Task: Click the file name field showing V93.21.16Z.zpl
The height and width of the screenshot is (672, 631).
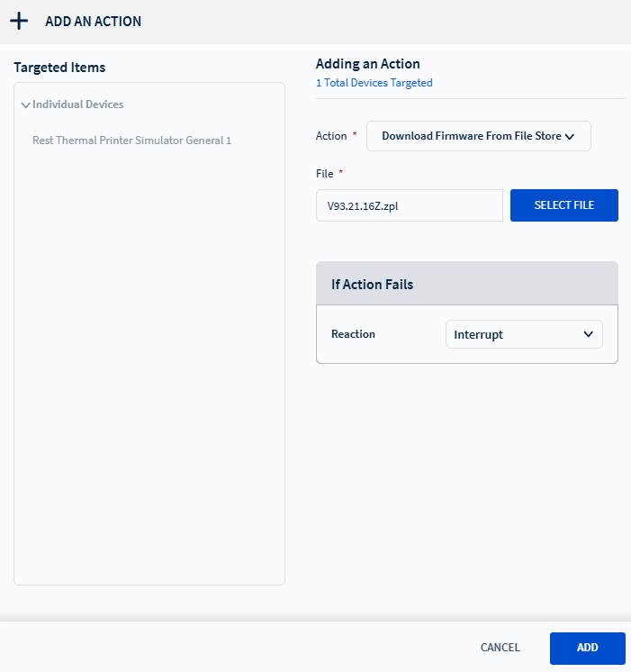Action: pos(409,205)
